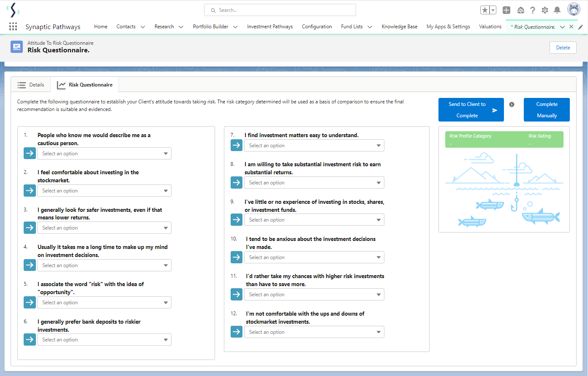Open the App Launcher grid icon
This screenshot has height=376, width=588.
[x=13, y=26]
